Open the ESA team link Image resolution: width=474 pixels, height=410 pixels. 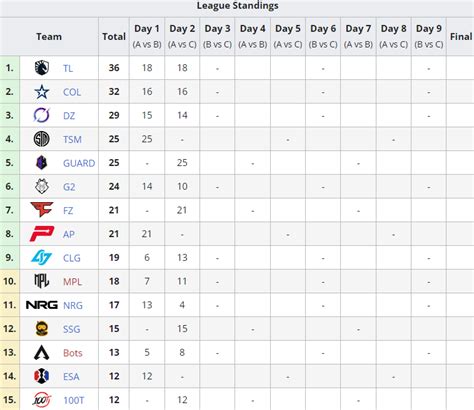(71, 377)
